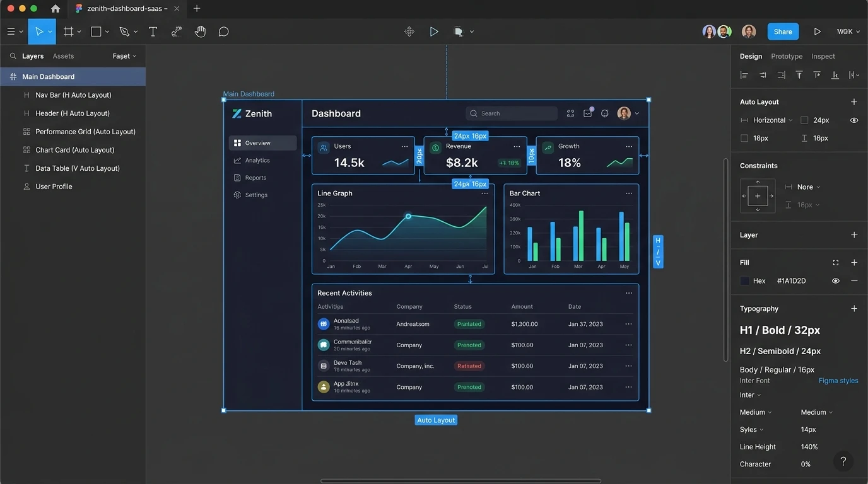Open the help question mark button

click(843, 461)
